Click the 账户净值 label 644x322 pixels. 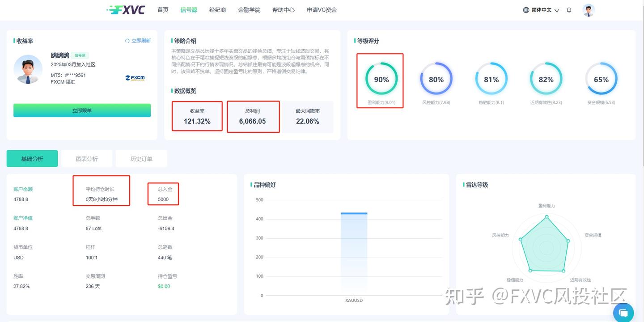pos(23,218)
